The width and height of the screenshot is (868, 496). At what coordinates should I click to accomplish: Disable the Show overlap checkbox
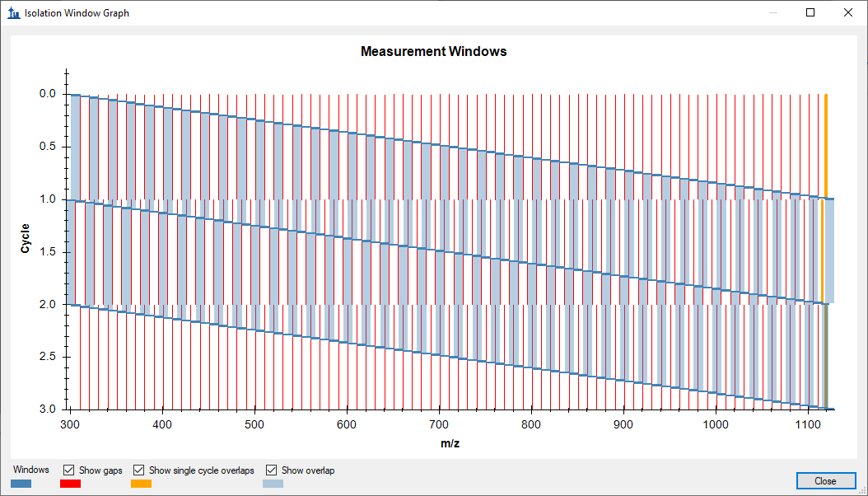(272, 470)
